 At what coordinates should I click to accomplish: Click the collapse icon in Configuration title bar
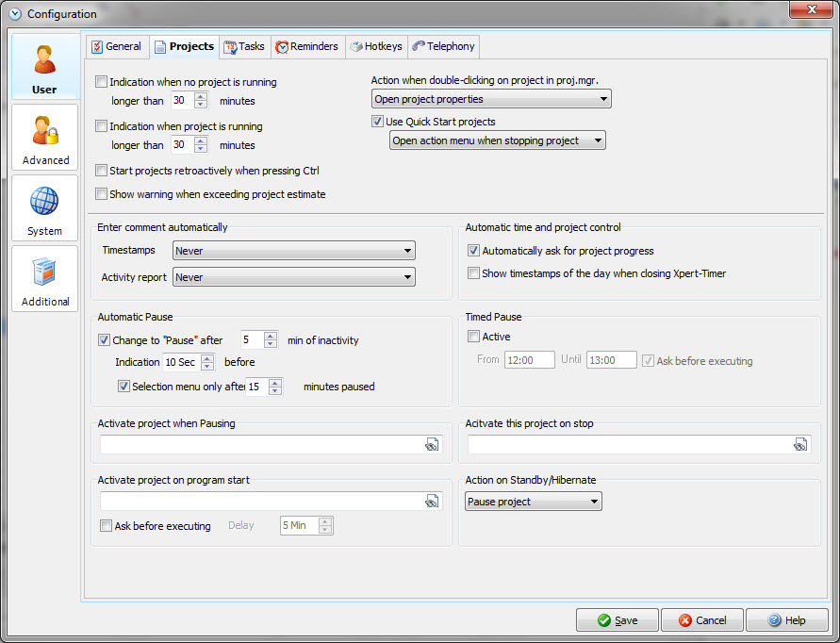(x=14, y=14)
